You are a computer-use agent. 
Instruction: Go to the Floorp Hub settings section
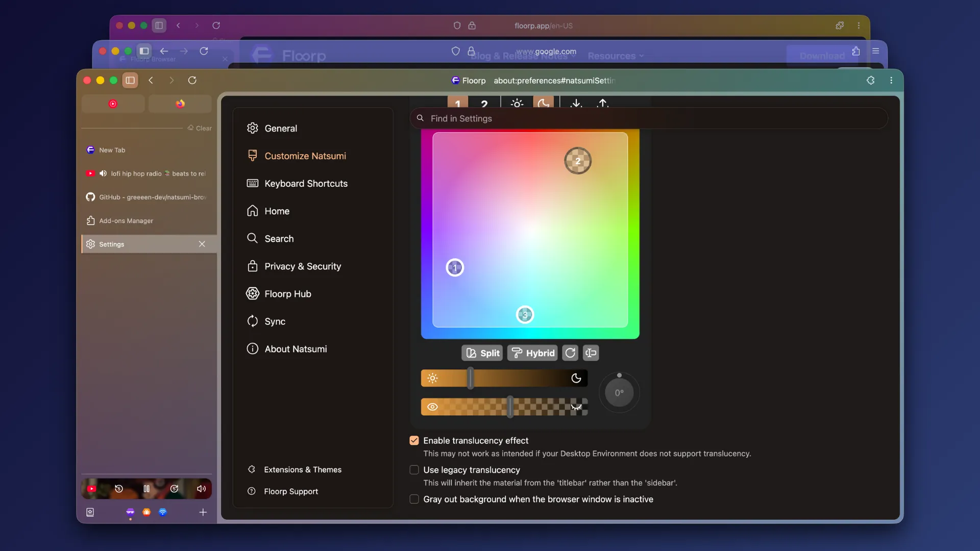click(x=287, y=294)
